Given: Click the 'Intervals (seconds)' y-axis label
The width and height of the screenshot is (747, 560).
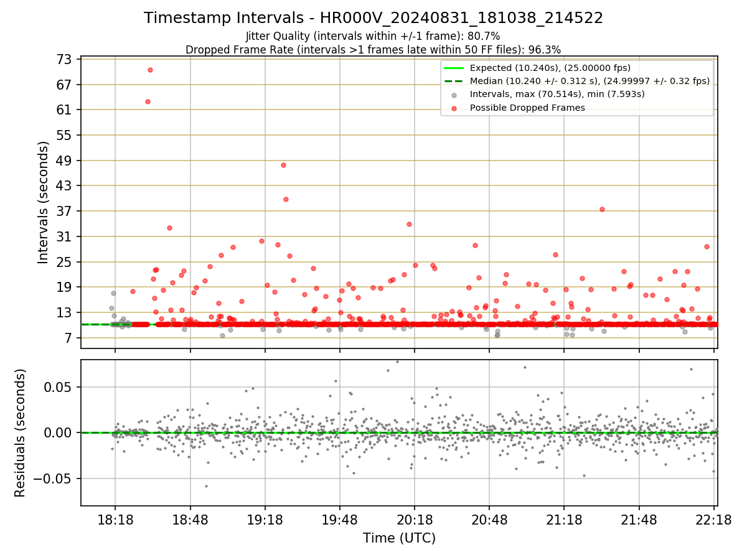Looking at the screenshot, I should point(43,202).
